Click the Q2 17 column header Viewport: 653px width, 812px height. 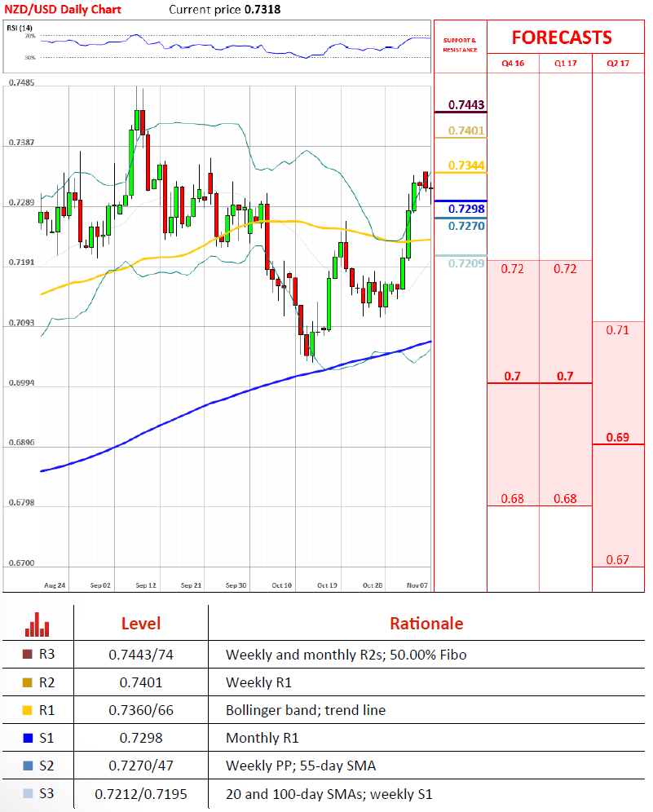618,63
